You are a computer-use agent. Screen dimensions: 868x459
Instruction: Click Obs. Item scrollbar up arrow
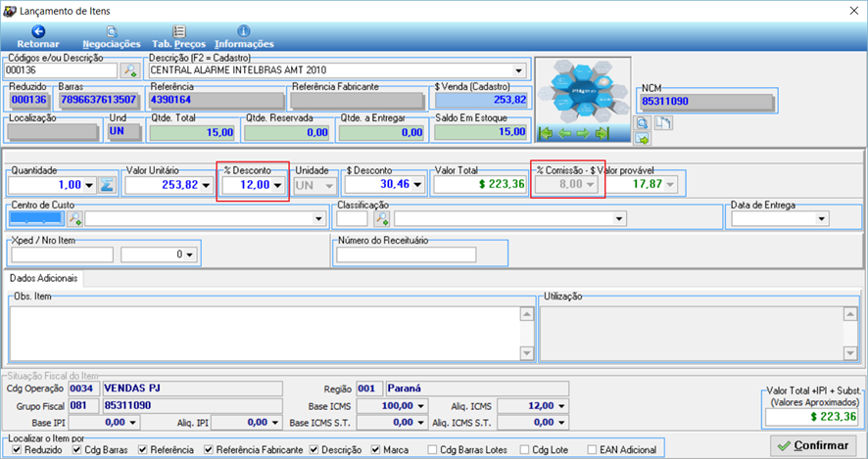click(526, 314)
